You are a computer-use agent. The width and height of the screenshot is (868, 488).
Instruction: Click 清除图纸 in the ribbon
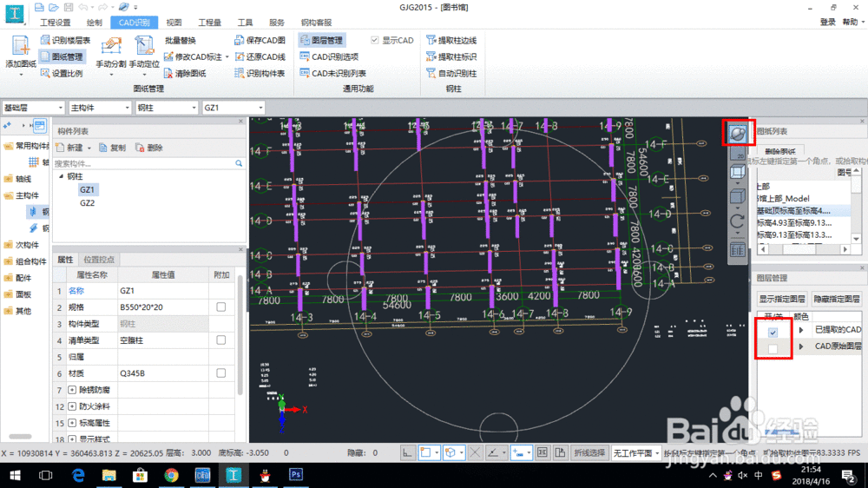point(183,73)
